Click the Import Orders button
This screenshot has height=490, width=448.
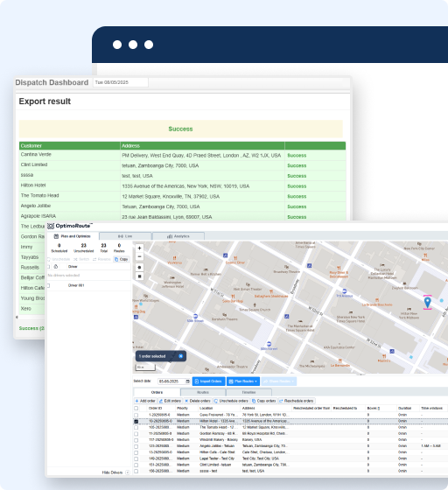point(208,381)
